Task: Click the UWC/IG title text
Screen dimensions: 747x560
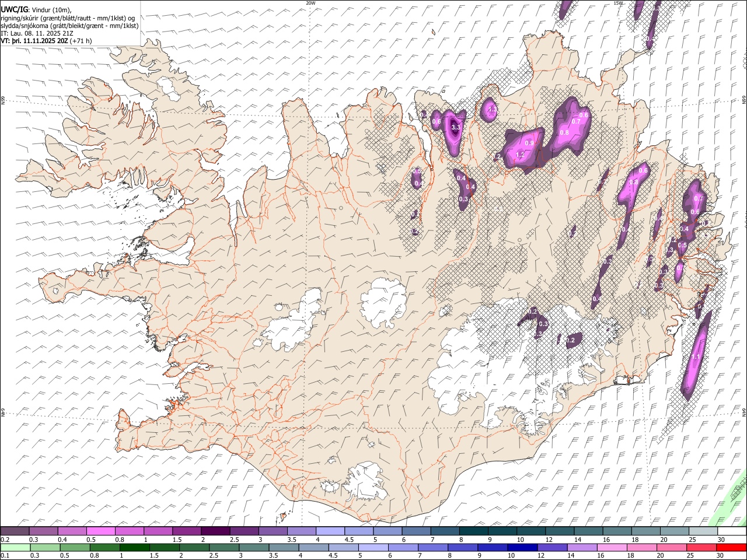Action: coord(15,10)
